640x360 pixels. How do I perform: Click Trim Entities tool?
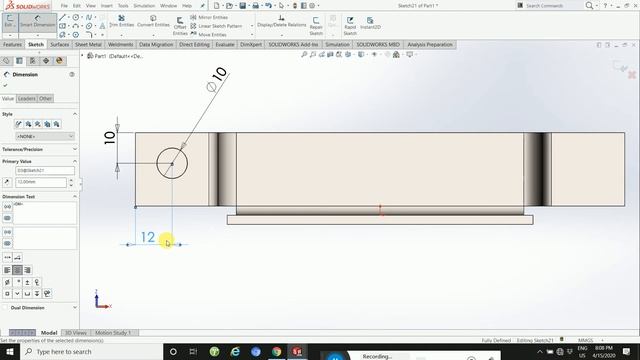click(121, 21)
